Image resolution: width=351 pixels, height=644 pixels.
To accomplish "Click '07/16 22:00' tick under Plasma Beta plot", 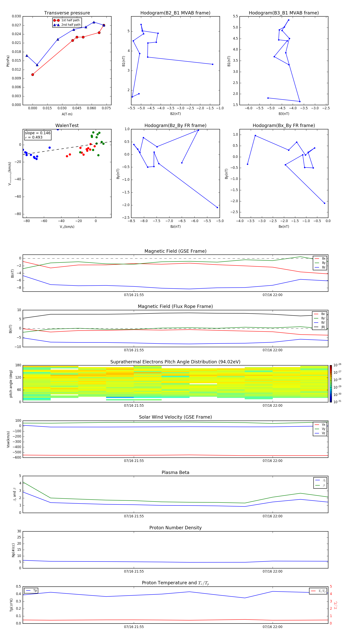I will tap(272, 516).
